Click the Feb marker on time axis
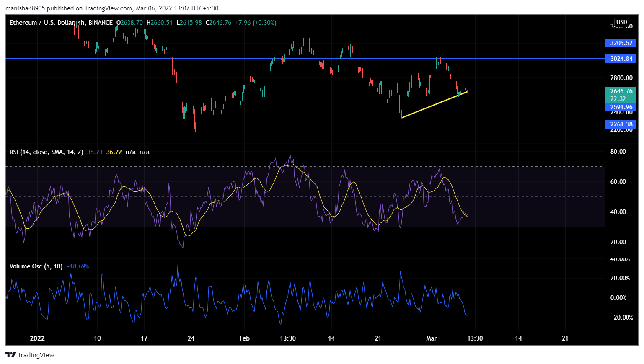Image resolution: width=644 pixels, height=364 pixels. tap(244, 338)
